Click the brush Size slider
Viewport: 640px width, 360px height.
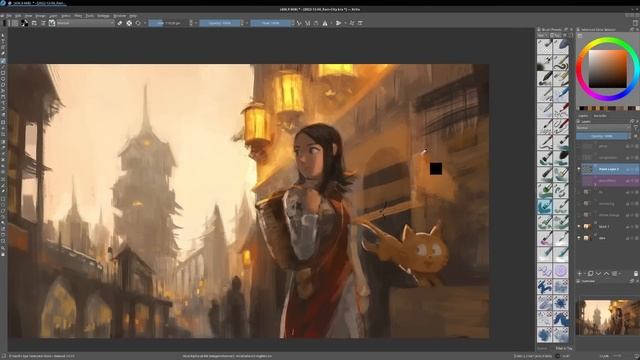coord(168,23)
